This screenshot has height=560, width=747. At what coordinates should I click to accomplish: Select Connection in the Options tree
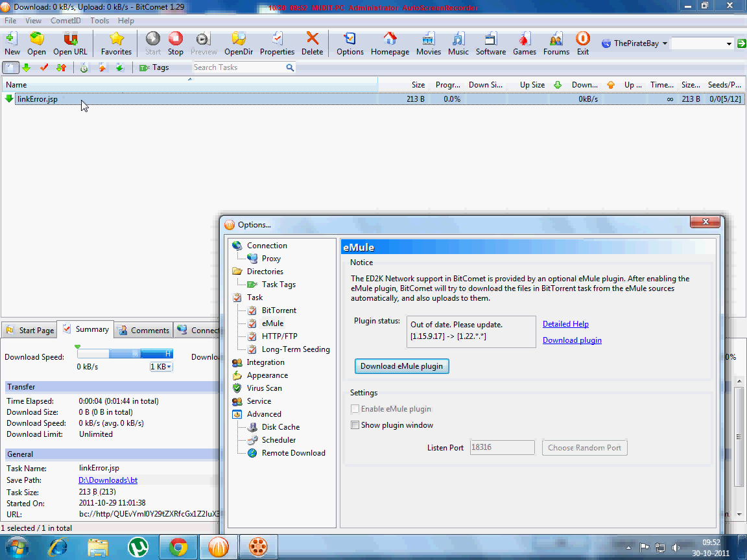[267, 245]
